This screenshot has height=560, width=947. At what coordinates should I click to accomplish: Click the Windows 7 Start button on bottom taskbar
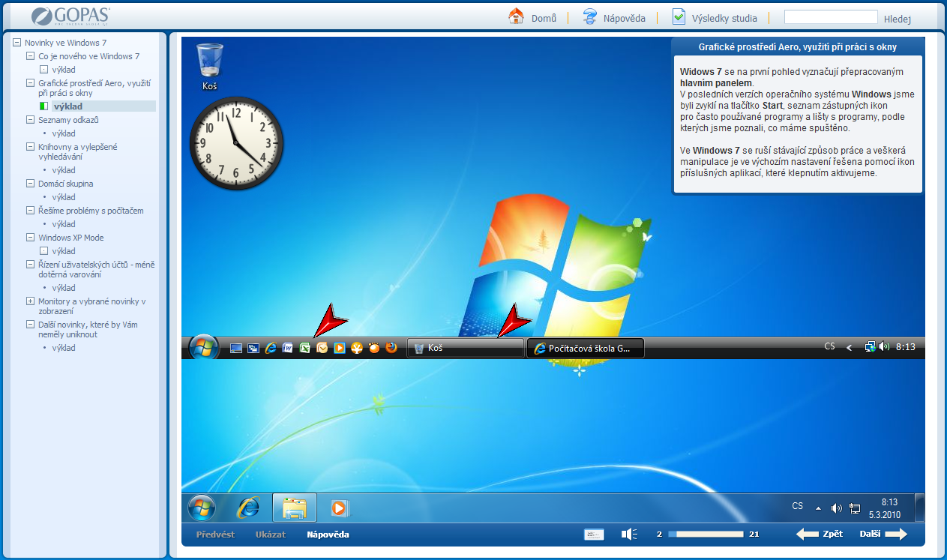click(x=202, y=508)
